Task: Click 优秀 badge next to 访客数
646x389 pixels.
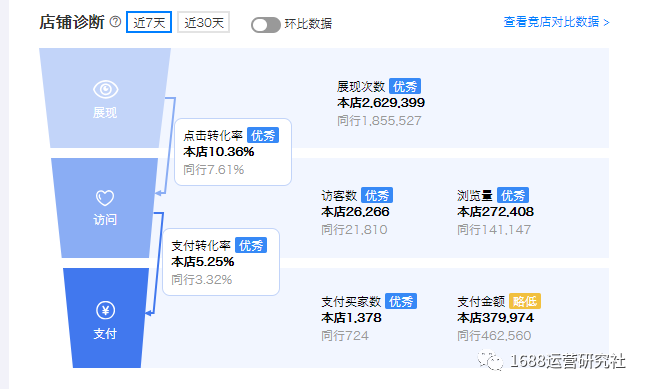Action: [x=377, y=195]
